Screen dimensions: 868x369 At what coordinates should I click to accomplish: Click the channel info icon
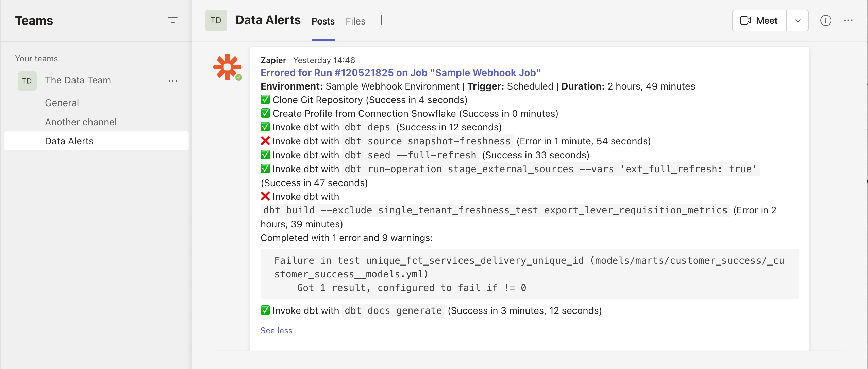826,20
